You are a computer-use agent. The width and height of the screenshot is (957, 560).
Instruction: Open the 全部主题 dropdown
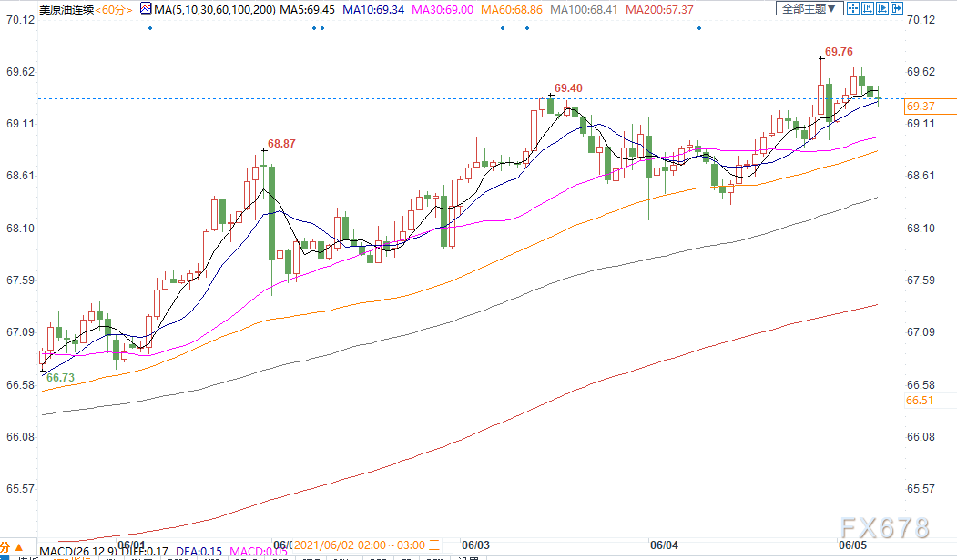(x=809, y=8)
